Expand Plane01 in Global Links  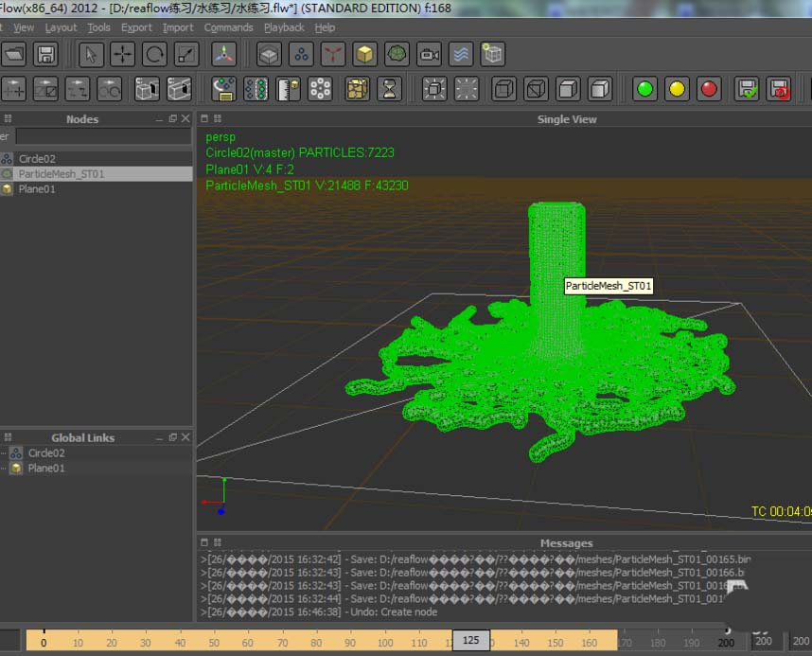4,469
